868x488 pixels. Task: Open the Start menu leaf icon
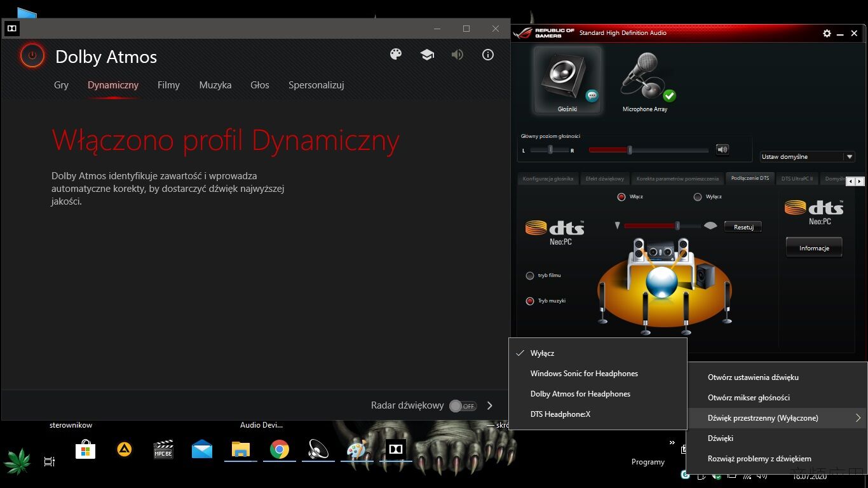click(x=18, y=461)
